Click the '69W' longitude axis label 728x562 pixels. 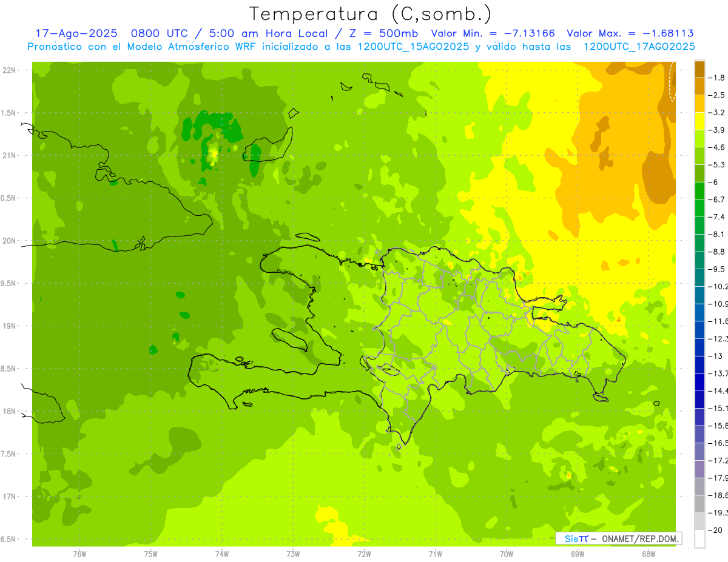click(578, 554)
